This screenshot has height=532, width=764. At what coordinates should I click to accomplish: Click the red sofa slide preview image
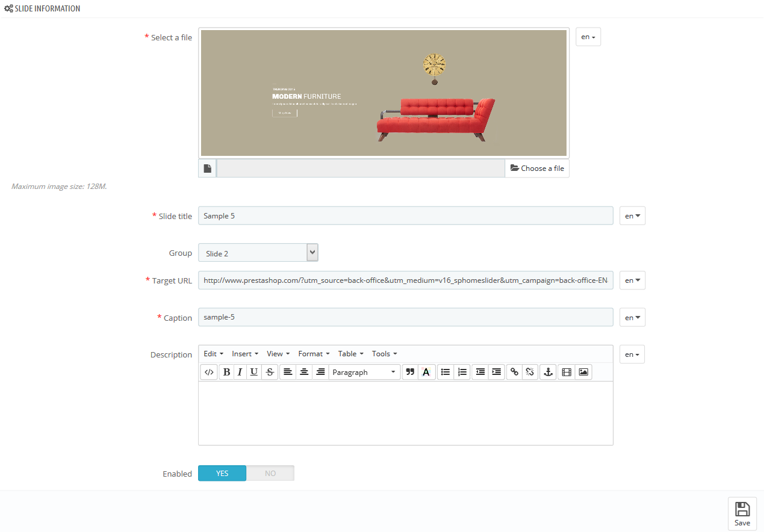pos(384,93)
